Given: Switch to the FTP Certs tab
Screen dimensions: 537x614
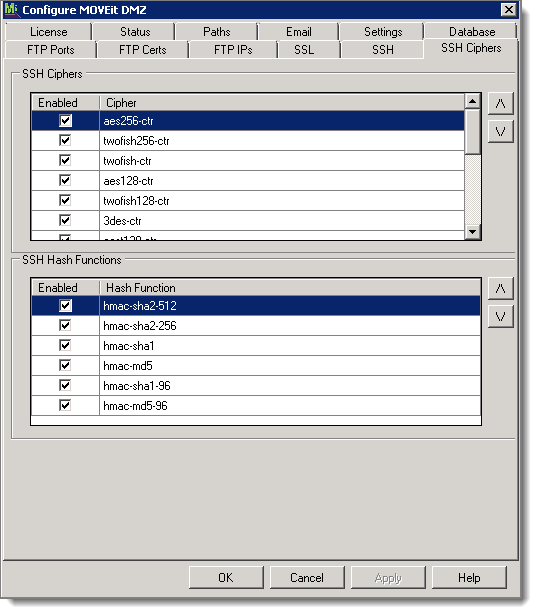Looking at the screenshot, I should click(143, 50).
